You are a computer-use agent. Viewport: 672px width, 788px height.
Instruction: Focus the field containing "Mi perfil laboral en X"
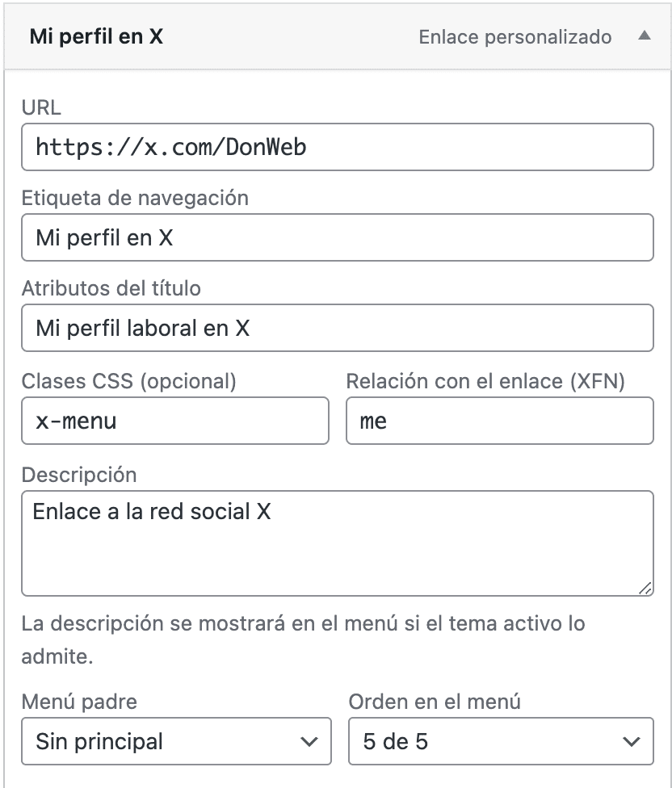(x=337, y=328)
